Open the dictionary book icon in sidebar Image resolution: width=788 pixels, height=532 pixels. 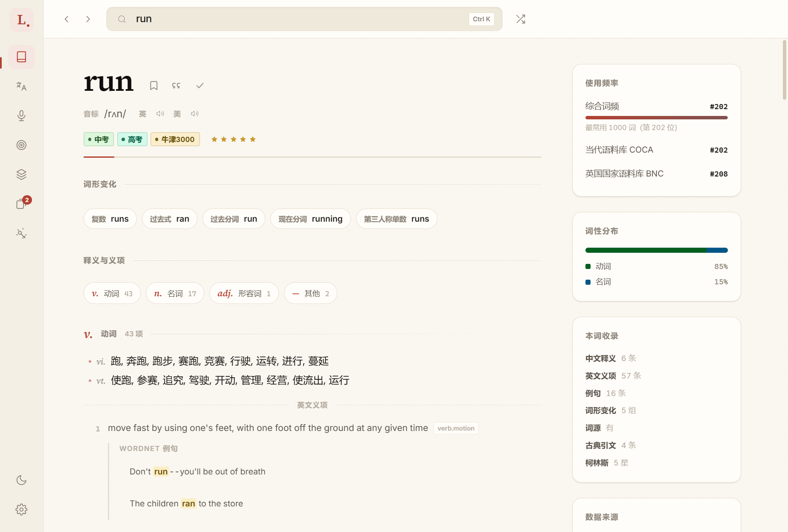pos(21,57)
